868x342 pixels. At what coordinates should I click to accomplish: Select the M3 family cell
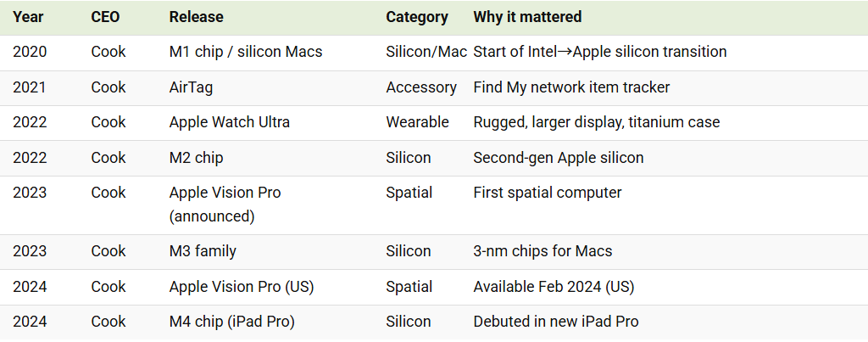(203, 251)
